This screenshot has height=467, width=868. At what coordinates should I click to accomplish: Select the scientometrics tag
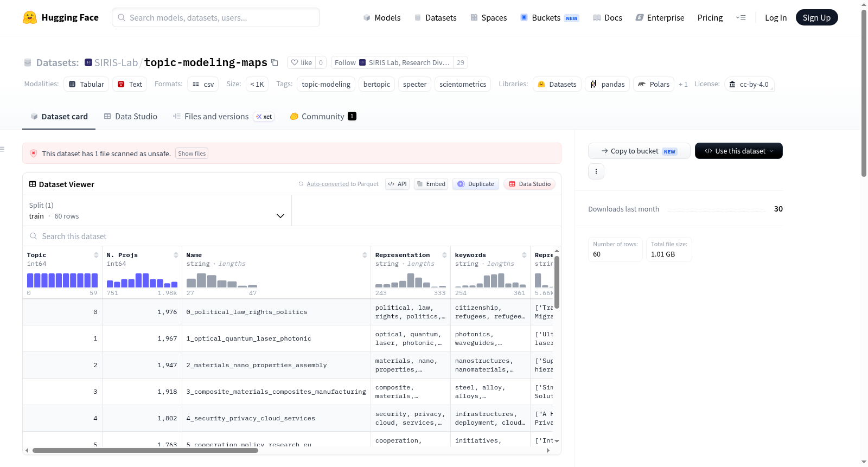463,84
